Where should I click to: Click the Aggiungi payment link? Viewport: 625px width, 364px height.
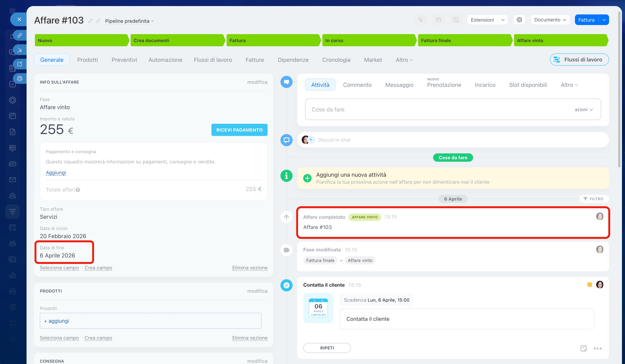[x=56, y=173]
